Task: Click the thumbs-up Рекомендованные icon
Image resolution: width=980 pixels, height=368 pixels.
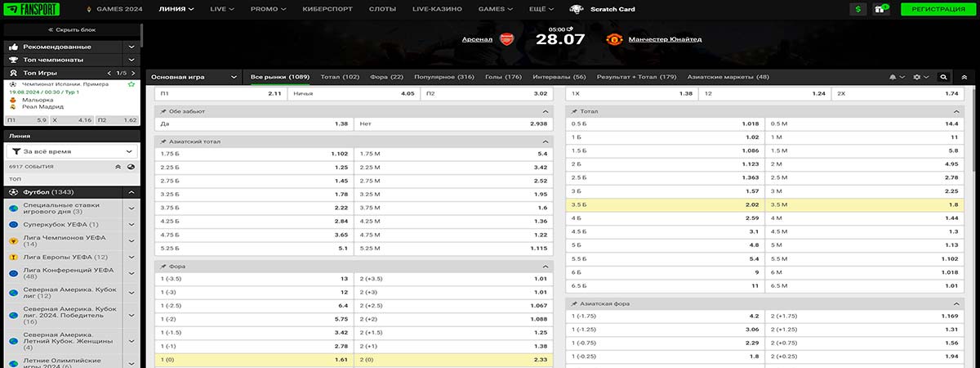Action: pos(14,47)
